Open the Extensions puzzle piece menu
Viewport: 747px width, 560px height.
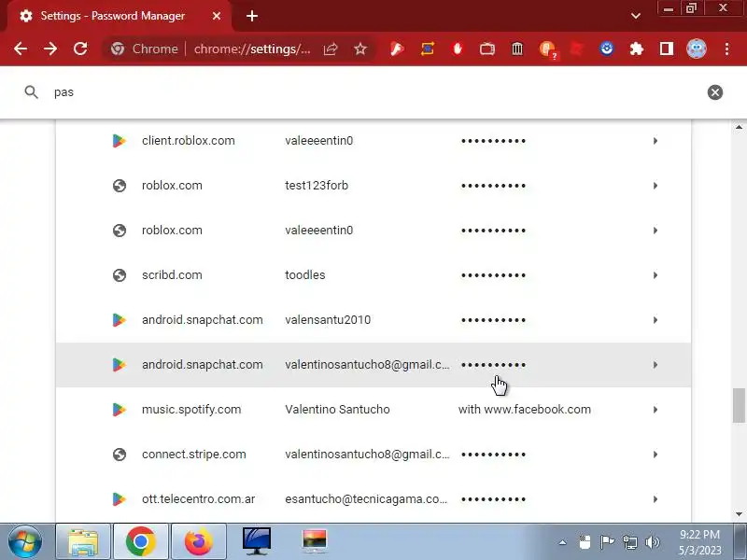coord(637,49)
